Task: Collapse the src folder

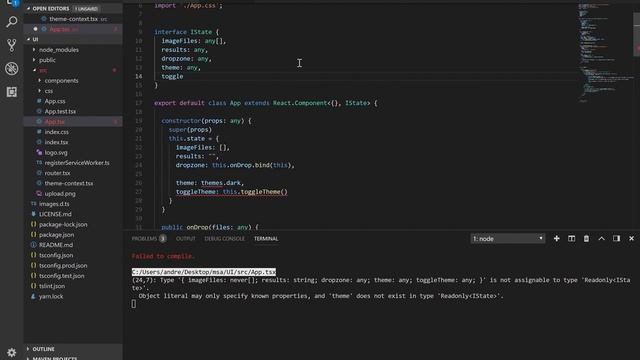Action: pyautogui.click(x=43, y=70)
